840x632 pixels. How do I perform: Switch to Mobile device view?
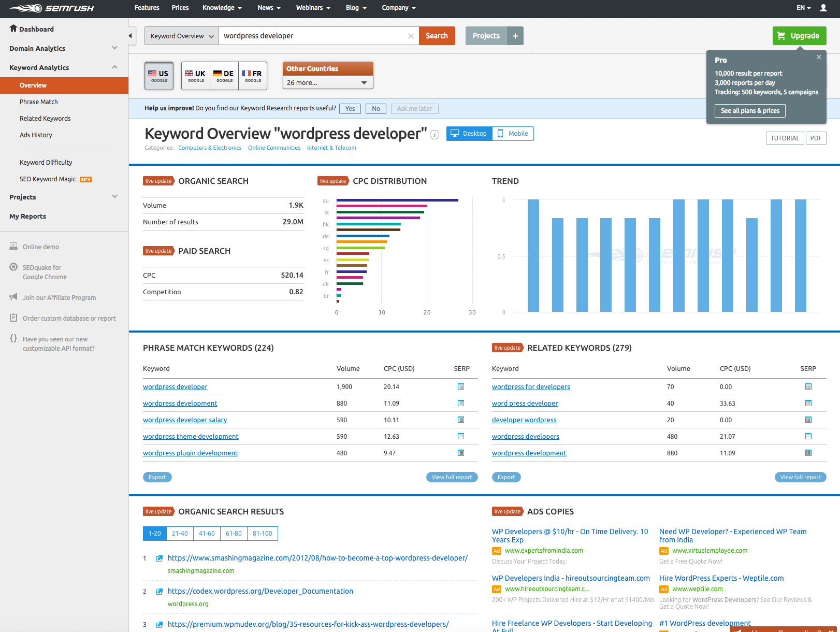(x=513, y=134)
